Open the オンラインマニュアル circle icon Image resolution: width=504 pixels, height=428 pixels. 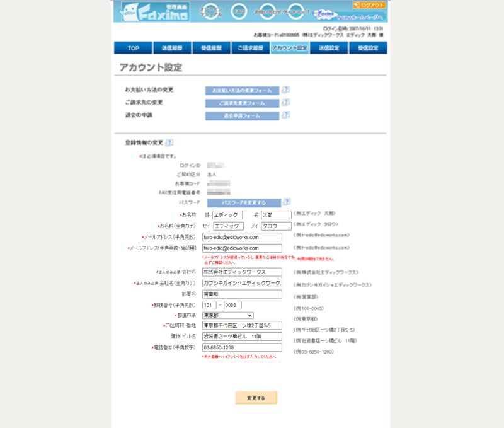(211, 11)
